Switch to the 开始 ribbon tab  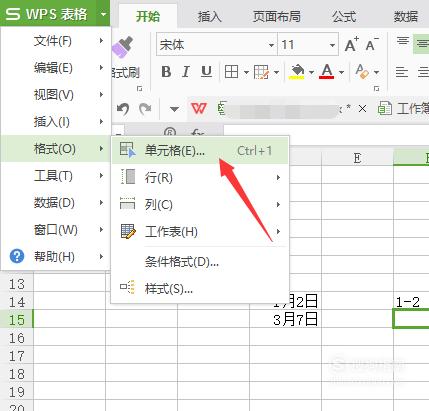click(x=148, y=16)
